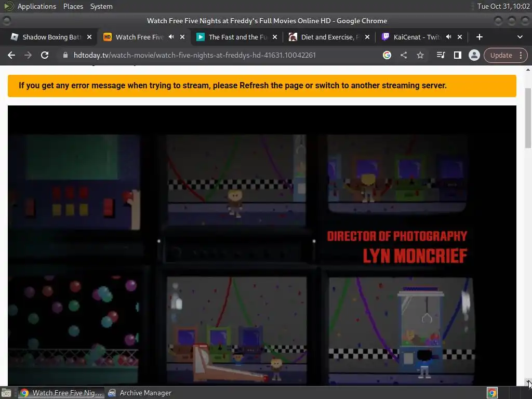Close the Diet and Exercise tab

tap(367, 37)
